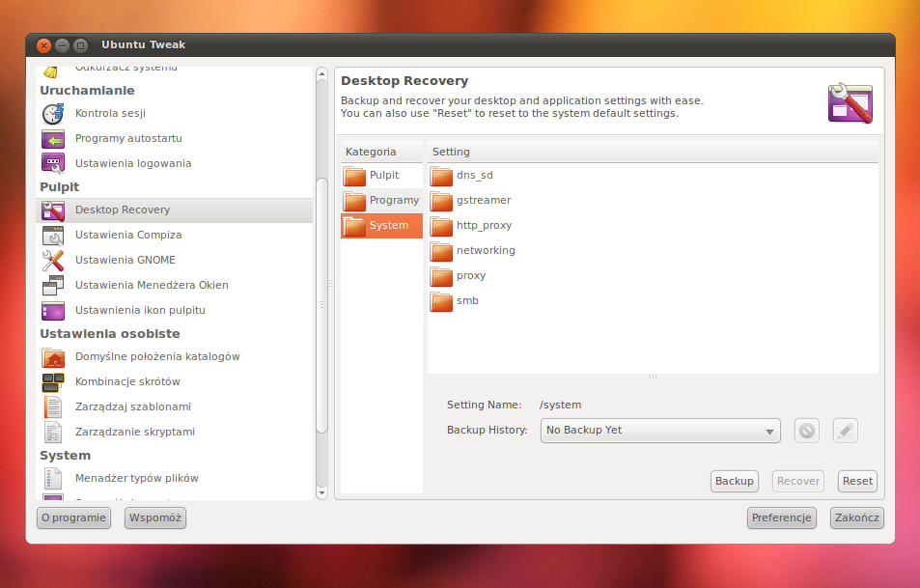
Task: Click the sidebar scrollbar down arrow
Action: [321, 493]
